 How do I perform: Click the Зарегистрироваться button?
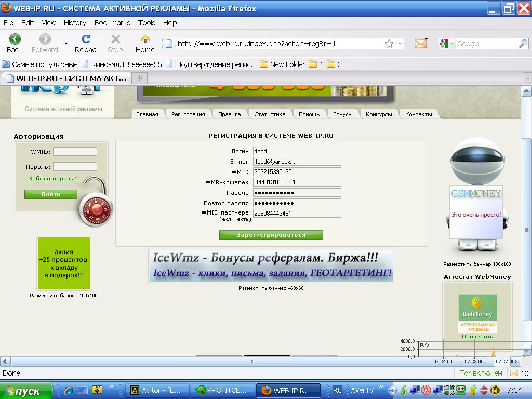tap(271, 235)
